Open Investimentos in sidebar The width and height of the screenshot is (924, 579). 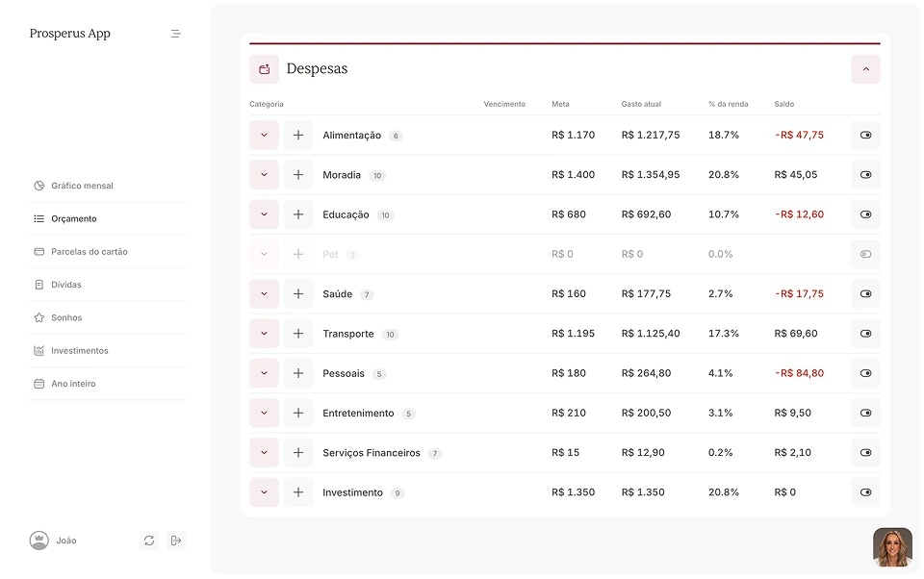tap(107, 350)
